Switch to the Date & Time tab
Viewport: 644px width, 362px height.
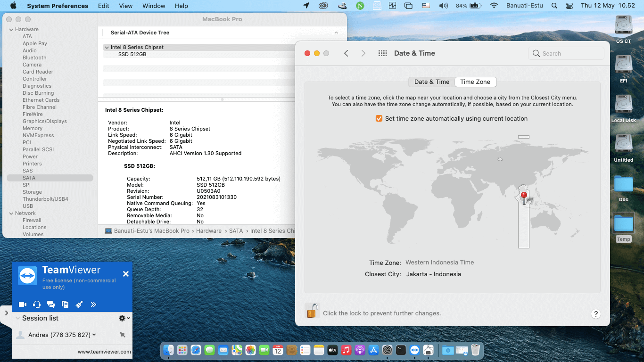tap(431, 82)
